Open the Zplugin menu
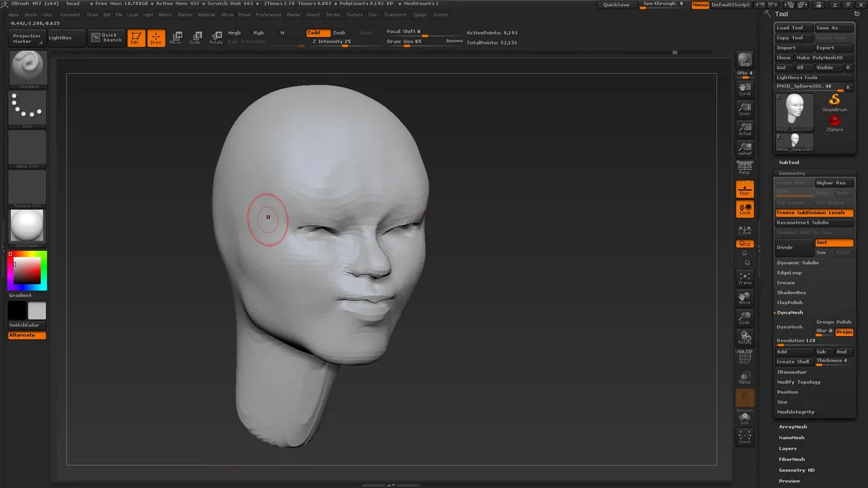Viewport: 868px width, 488px height. click(420, 14)
